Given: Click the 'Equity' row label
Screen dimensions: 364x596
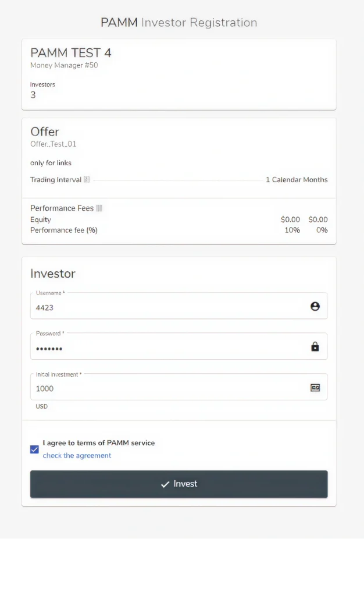Looking at the screenshot, I should click(x=41, y=219).
